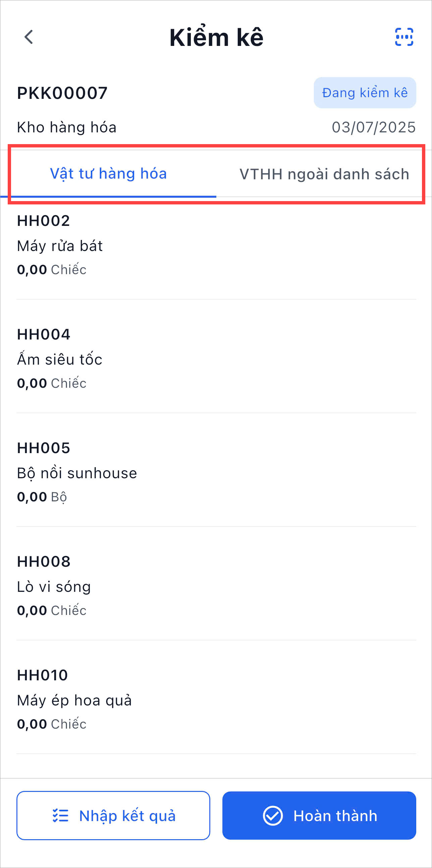The width and height of the screenshot is (432, 868).
Task: Tap the Kiểm kê screen title
Action: coord(216,37)
